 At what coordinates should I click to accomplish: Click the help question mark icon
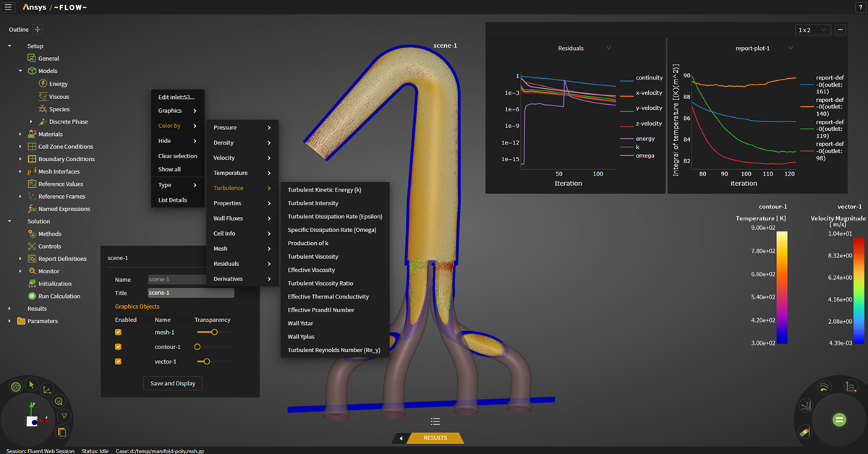click(x=861, y=7)
